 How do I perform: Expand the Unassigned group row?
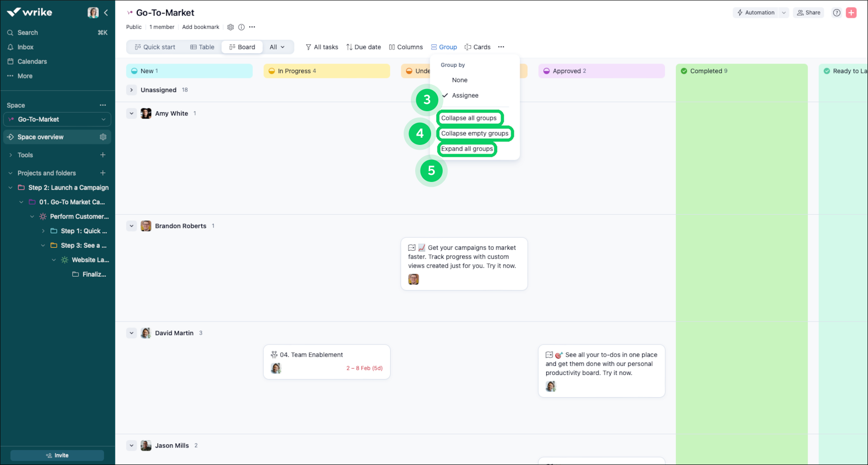click(132, 90)
